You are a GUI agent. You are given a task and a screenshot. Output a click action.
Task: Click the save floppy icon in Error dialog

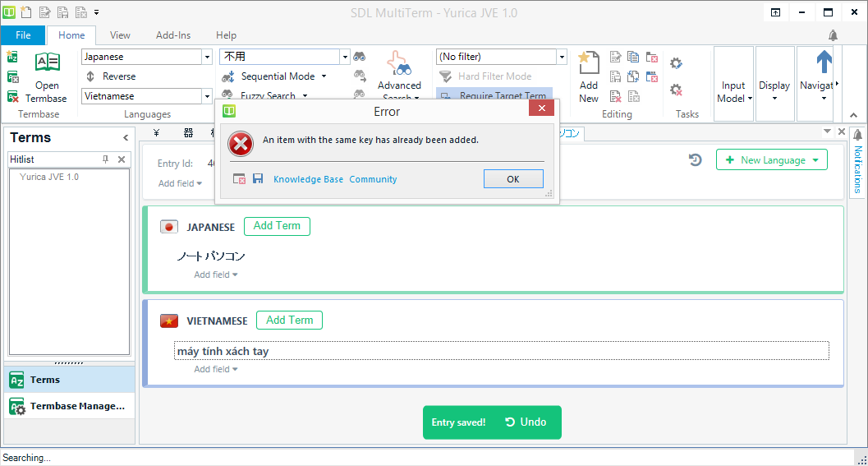pos(258,178)
